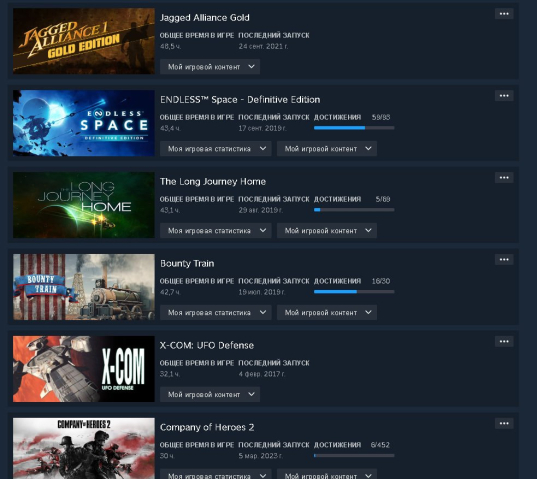The image size is (537, 479).
Task: Expand X-COM: UFO Defense content dropdown
Action: pos(210,394)
